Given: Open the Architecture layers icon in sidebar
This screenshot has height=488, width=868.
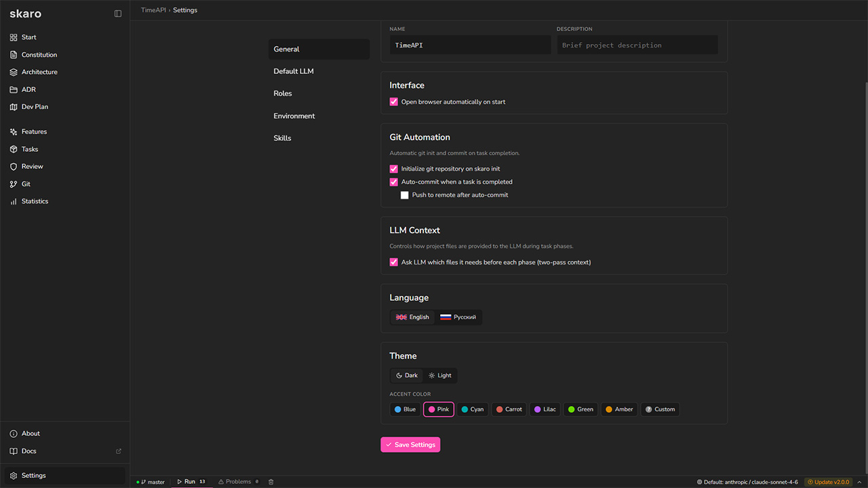Looking at the screenshot, I should [x=14, y=72].
